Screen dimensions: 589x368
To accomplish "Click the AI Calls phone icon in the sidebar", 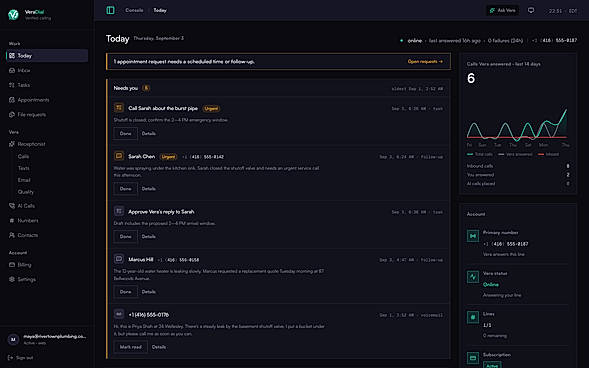I will [x=12, y=206].
